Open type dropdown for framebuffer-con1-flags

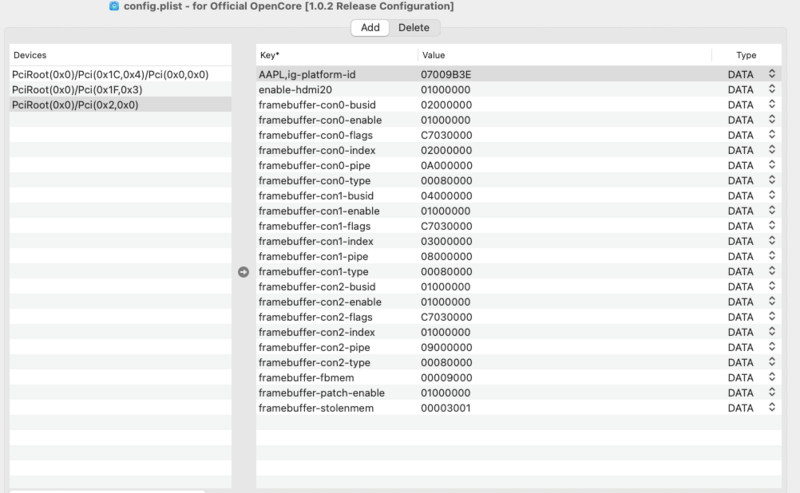pyautogui.click(x=772, y=226)
